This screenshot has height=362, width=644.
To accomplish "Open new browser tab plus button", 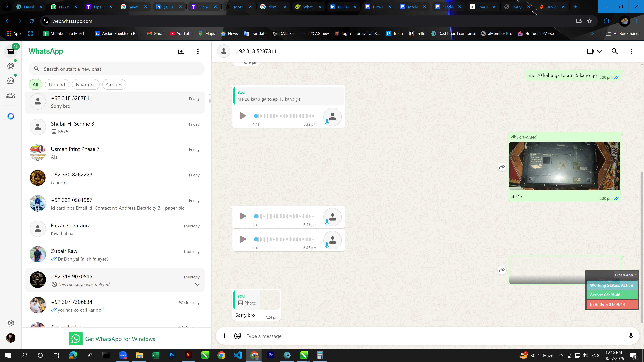I will pos(575,7).
